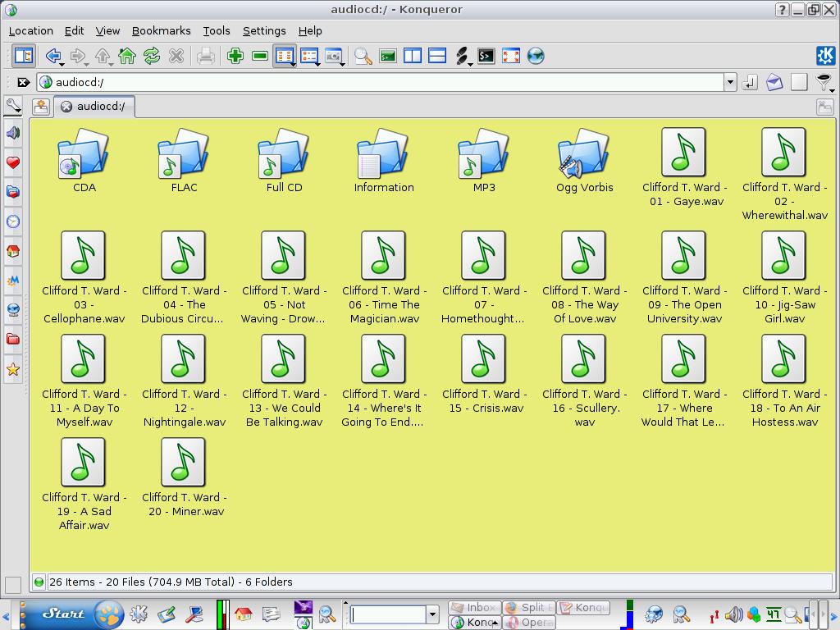Screen dimensions: 840x630
Task: Open the CDA folder
Action: [x=84, y=161]
